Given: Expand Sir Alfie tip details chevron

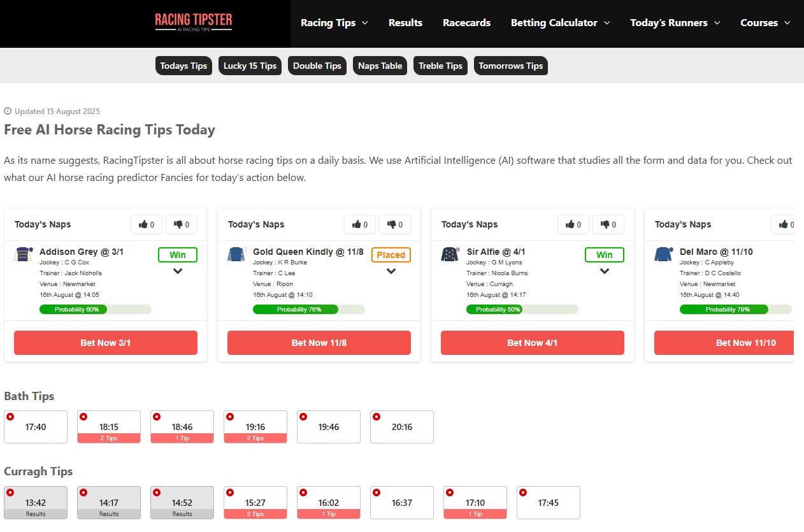Looking at the screenshot, I should (605, 271).
